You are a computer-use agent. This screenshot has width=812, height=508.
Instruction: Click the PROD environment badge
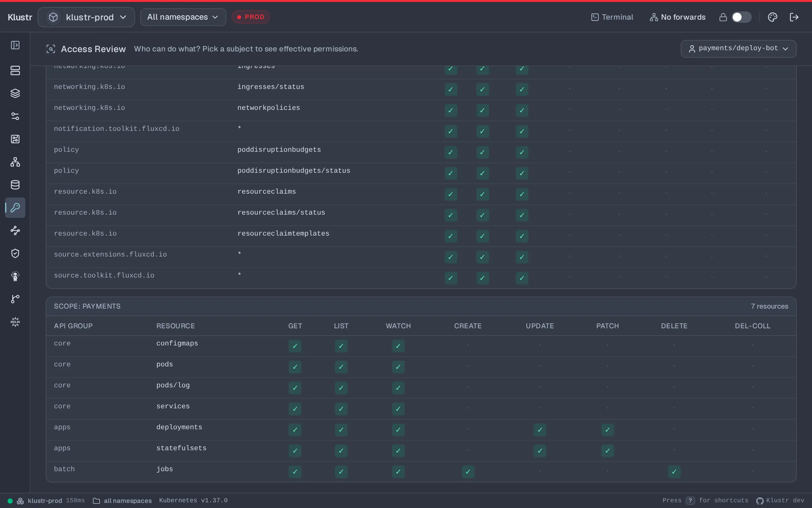click(x=251, y=17)
